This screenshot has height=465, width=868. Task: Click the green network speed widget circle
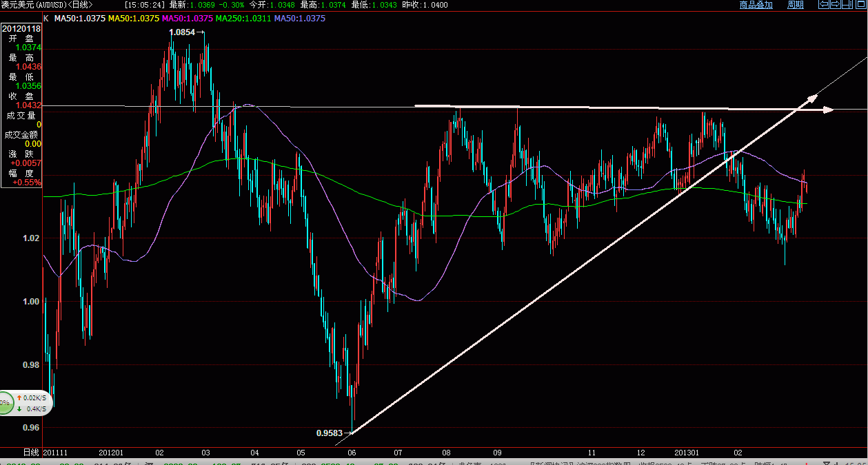click(5, 402)
